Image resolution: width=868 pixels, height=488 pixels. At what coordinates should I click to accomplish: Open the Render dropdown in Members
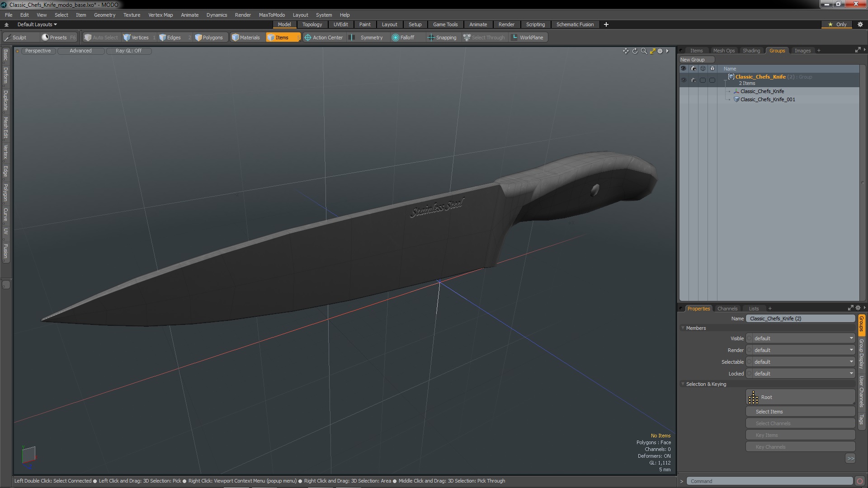(x=800, y=350)
